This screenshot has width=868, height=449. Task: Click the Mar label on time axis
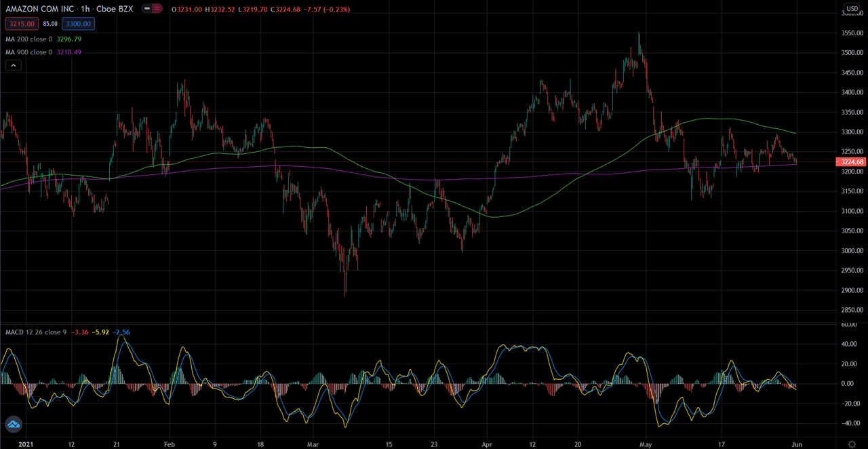point(312,443)
